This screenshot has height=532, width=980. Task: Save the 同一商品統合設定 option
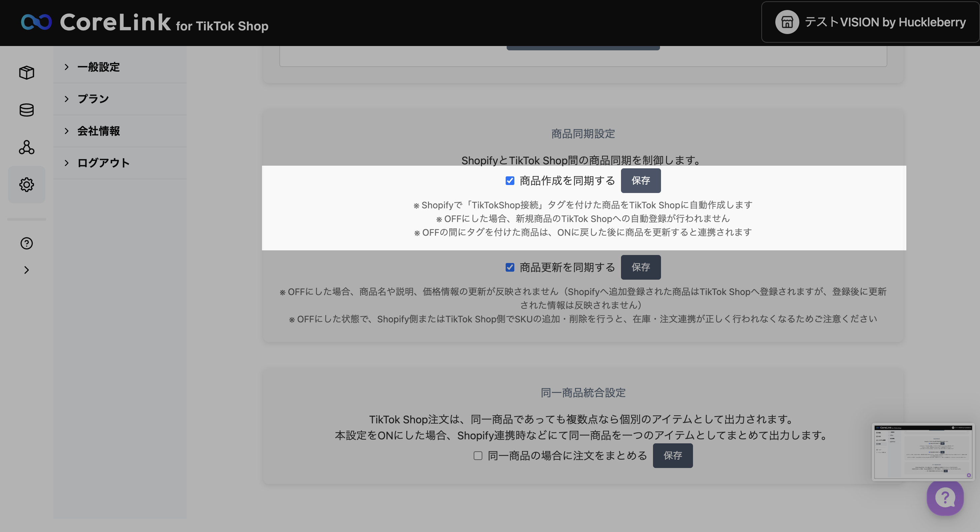click(x=673, y=456)
